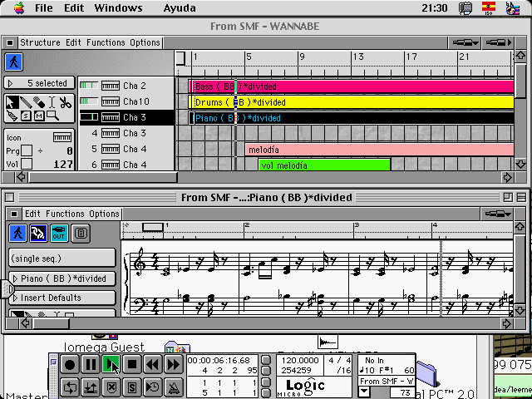The height and width of the screenshot is (399, 532).
Task: Click the Cha 2 level meter bar
Action: [89, 86]
